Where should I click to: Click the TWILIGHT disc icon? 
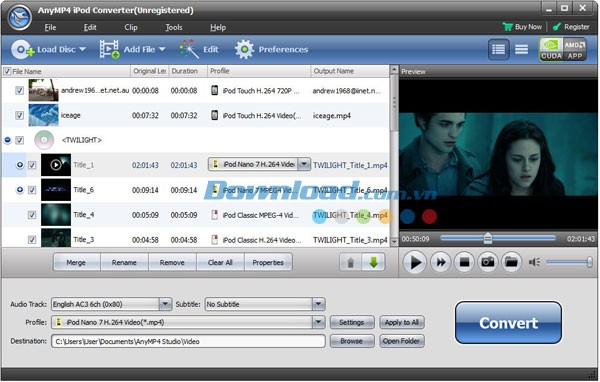click(x=44, y=140)
